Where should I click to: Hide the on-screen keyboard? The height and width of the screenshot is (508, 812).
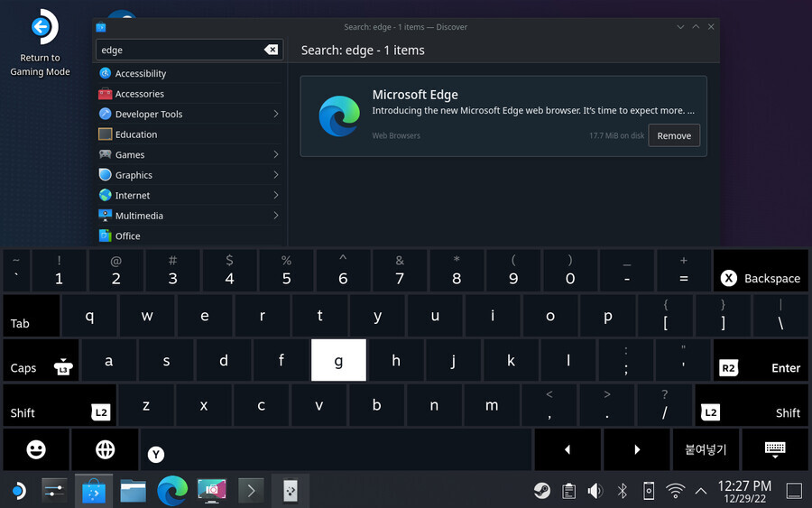pos(775,449)
